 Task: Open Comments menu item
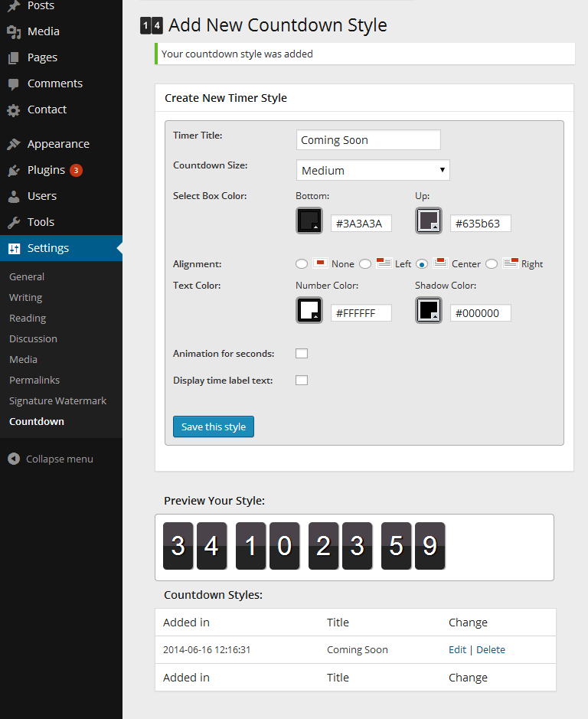tap(55, 83)
